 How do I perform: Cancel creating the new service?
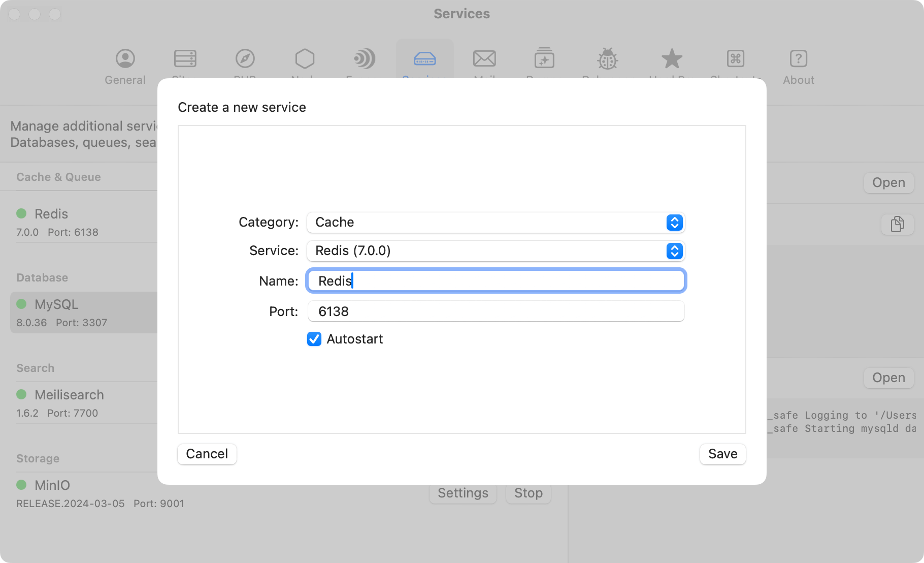click(x=207, y=454)
